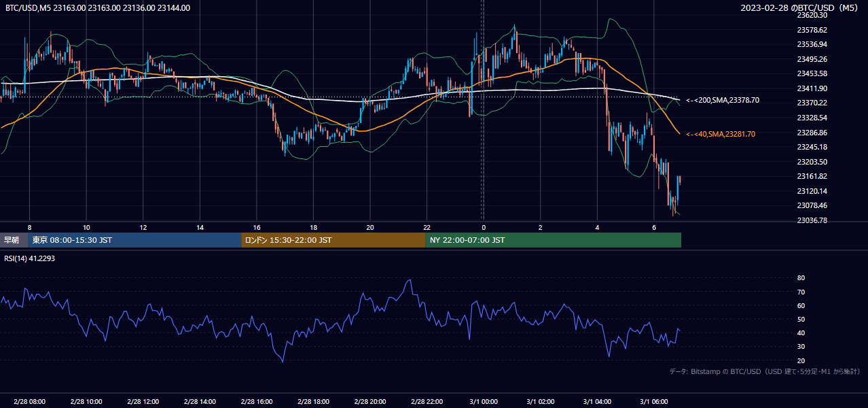Click hour tick 8 under price chart
868x408 pixels.
pos(29,227)
